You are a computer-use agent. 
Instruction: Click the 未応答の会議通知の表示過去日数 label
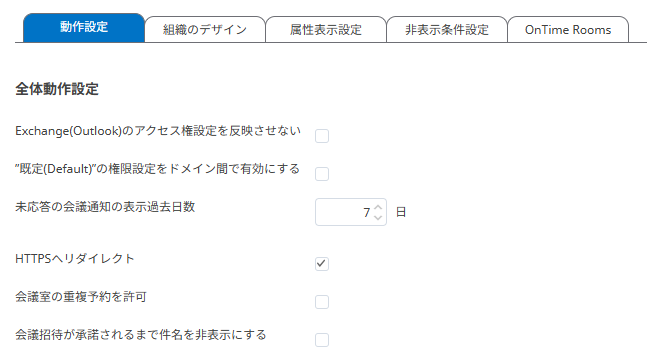click(105, 207)
